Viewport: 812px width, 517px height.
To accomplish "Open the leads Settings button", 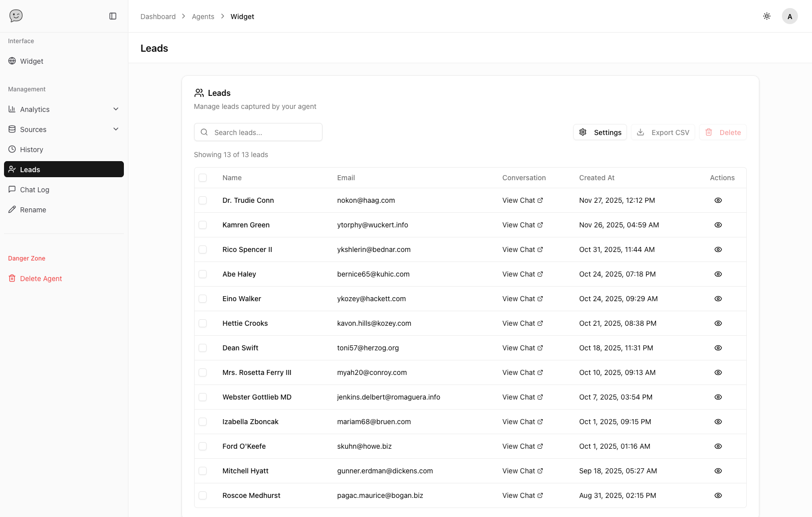I will (600, 133).
